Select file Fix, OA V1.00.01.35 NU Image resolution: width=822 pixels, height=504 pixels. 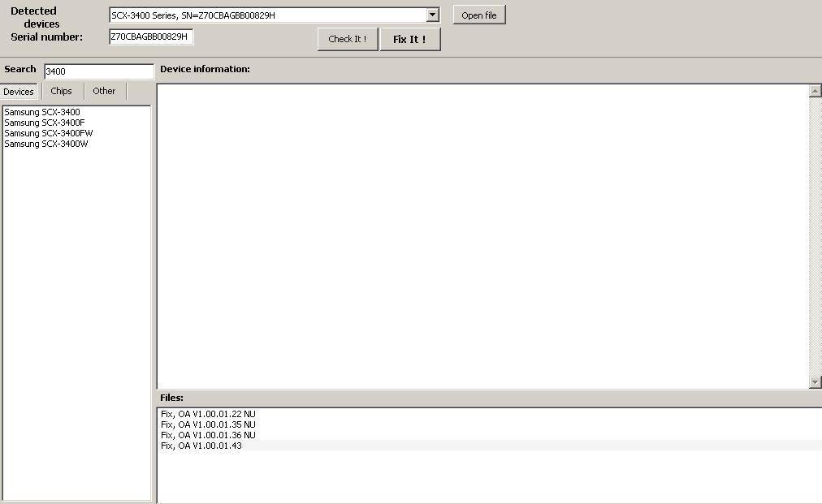click(208, 424)
